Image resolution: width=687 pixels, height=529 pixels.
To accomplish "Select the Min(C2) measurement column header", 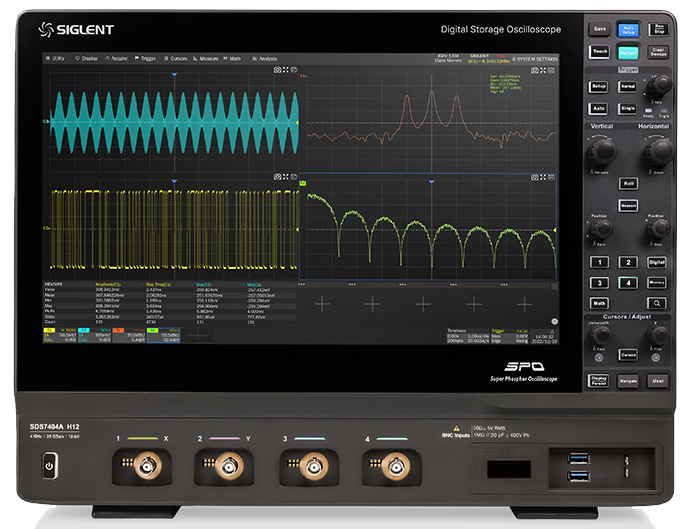I will coord(254,284).
